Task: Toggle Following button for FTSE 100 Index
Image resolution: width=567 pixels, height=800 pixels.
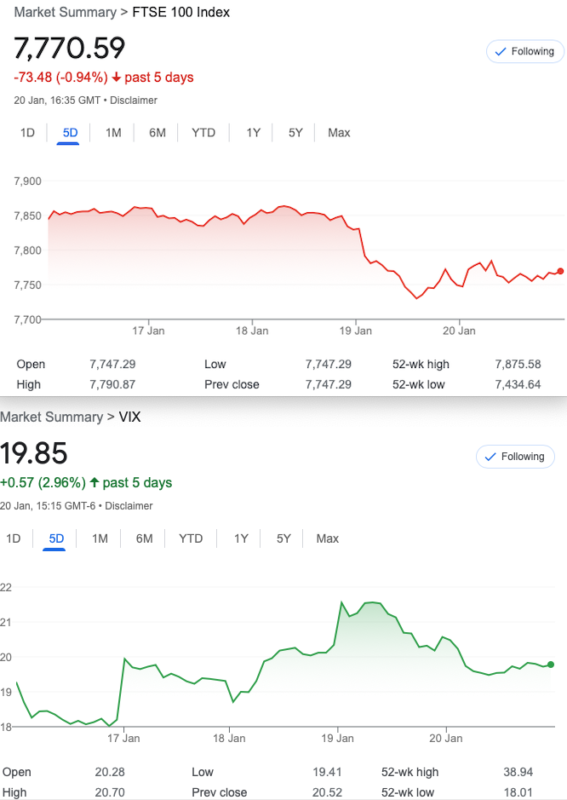Action: (x=525, y=52)
